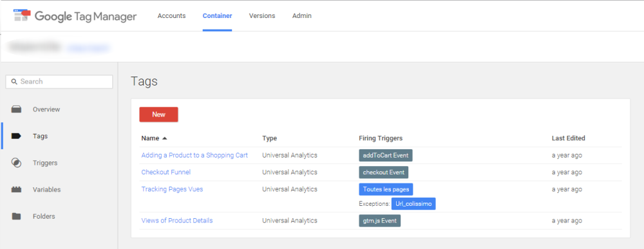
Task: Click the Tags page heading
Action: (144, 81)
